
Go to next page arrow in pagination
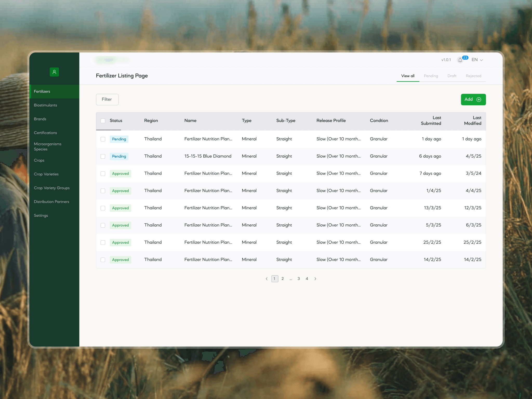315,279
